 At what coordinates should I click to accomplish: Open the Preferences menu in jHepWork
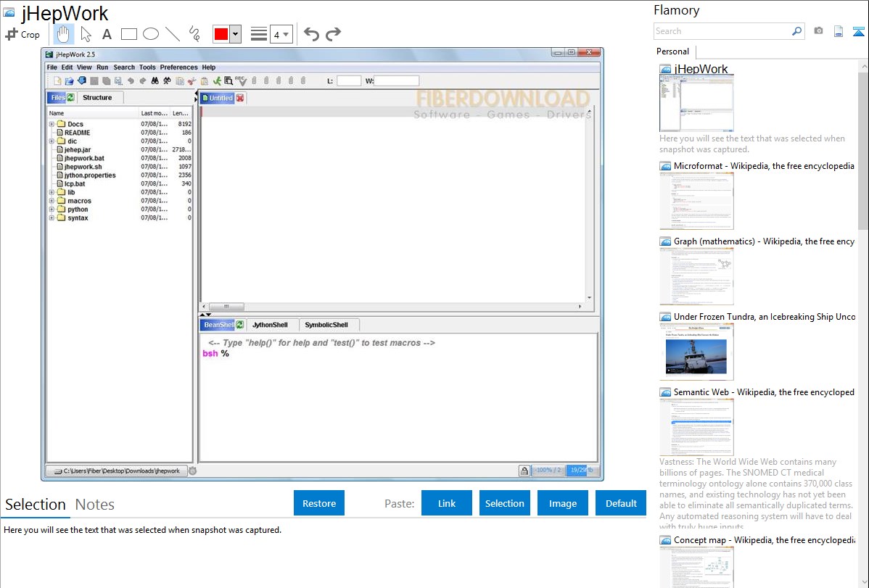pyautogui.click(x=178, y=67)
